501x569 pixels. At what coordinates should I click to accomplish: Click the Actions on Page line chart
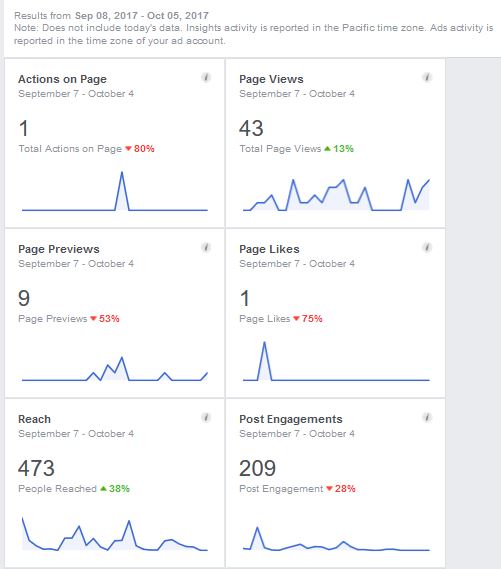point(115,191)
